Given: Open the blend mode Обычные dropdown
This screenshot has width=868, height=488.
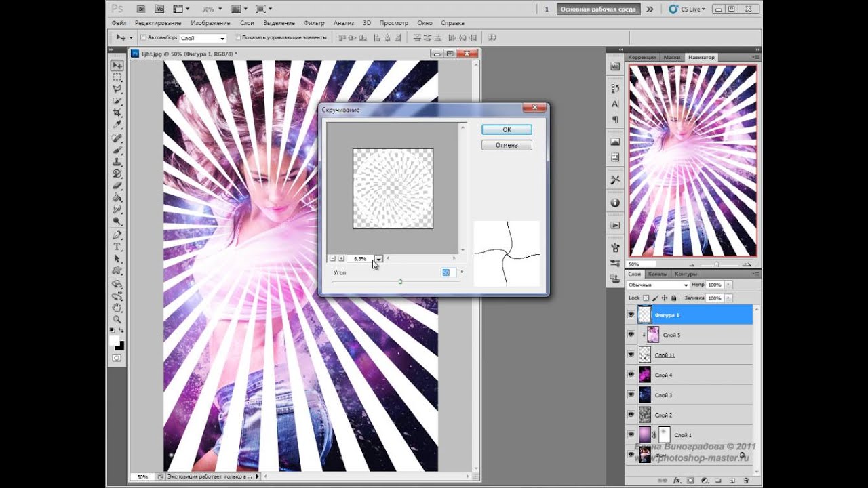Looking at the screenshot, I should 658,285.
